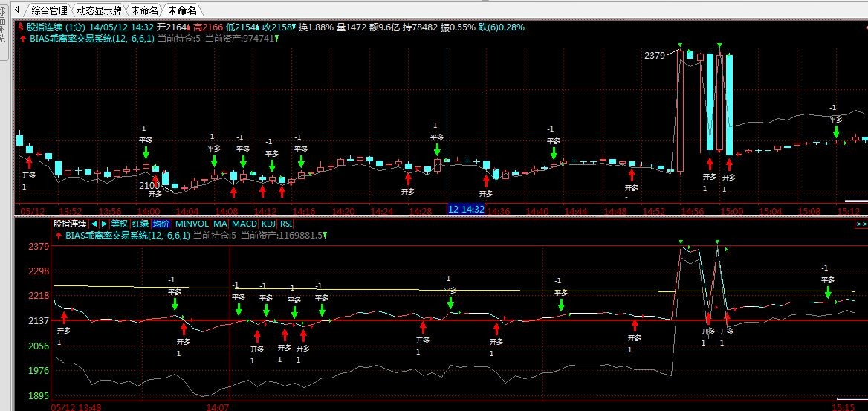Click 平多 green arrow near 14:00 in upper chart
This screenshot has height=411, width=868.
point(146,152)
